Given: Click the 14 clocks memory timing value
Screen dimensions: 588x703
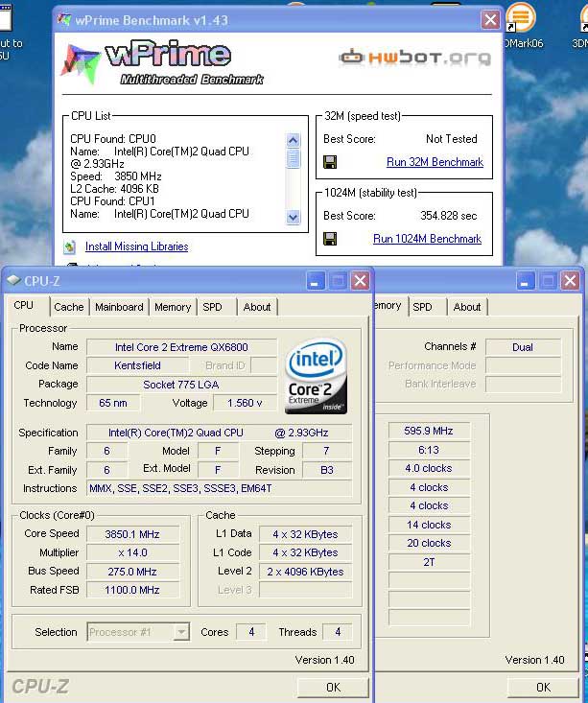Looking at the screenshot, I should (429, 525).
